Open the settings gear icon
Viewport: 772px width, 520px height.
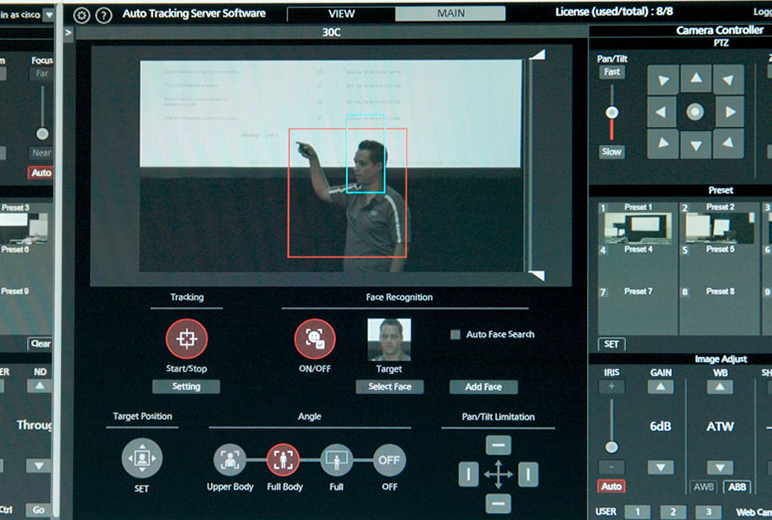point(82,15)
